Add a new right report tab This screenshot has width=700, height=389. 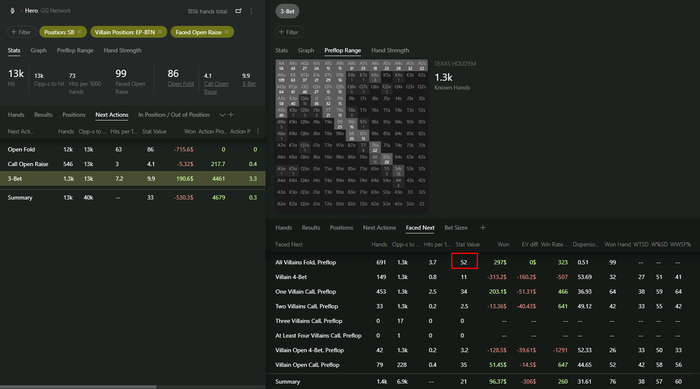(483, 228)
